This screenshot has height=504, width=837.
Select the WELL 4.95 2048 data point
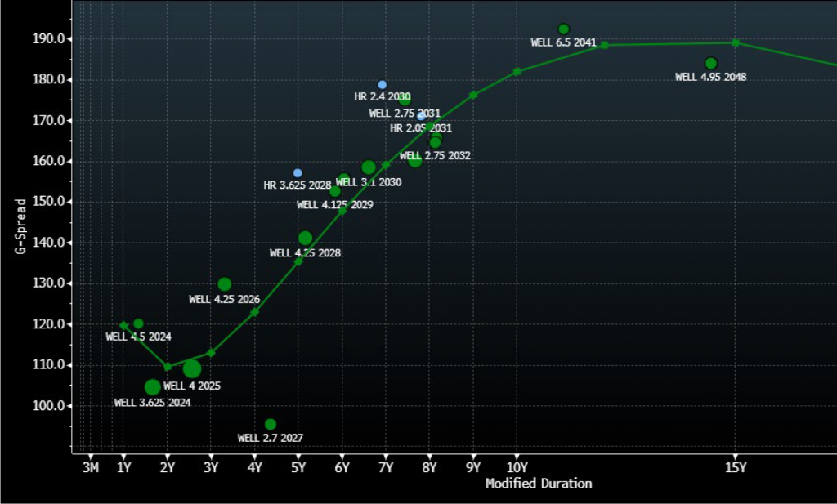710,64
